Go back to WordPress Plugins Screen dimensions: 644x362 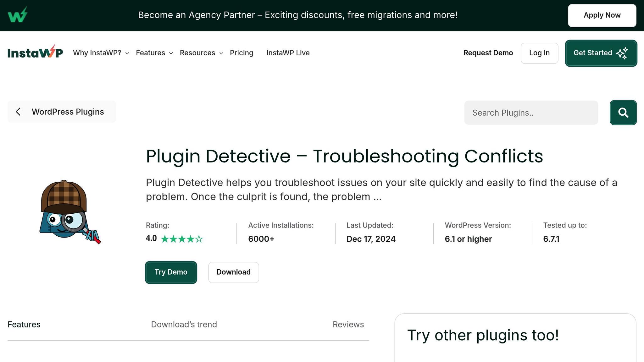coord(62,112)
